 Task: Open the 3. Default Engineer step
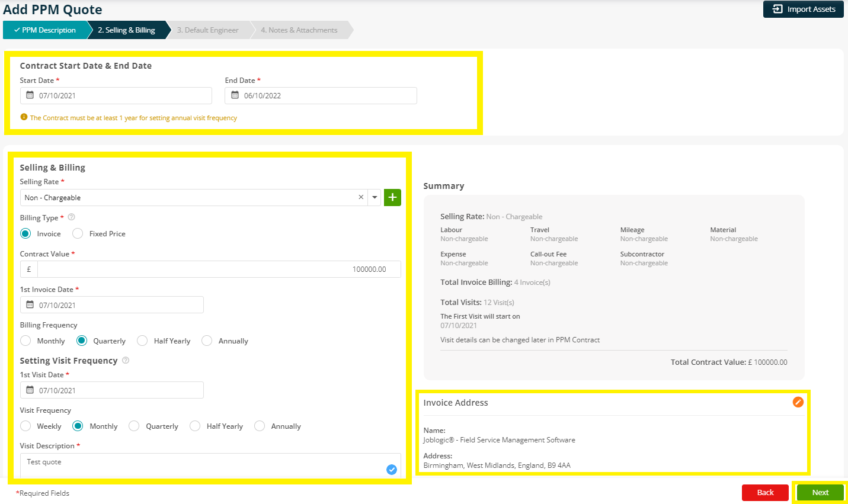207,30
